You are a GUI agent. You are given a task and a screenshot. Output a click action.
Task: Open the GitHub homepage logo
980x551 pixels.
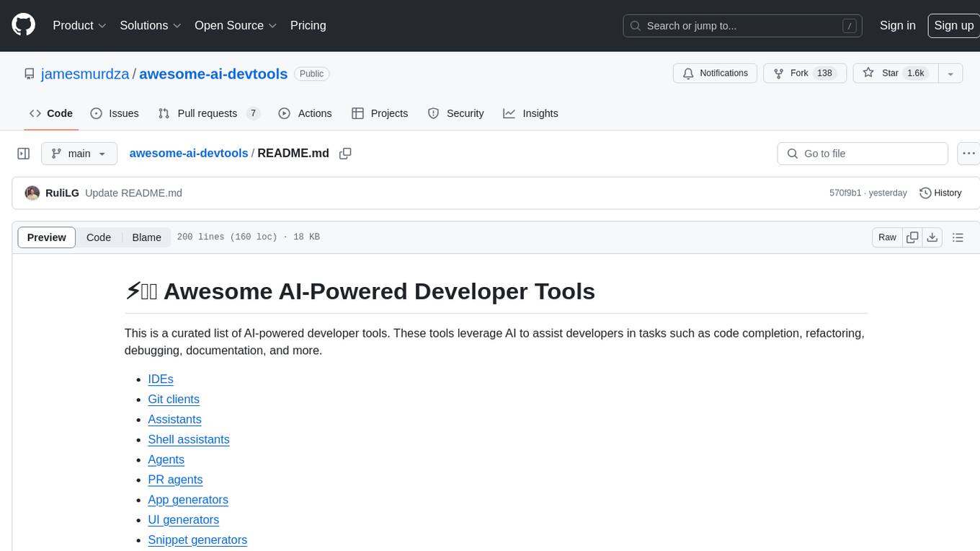tap(23, 25)
